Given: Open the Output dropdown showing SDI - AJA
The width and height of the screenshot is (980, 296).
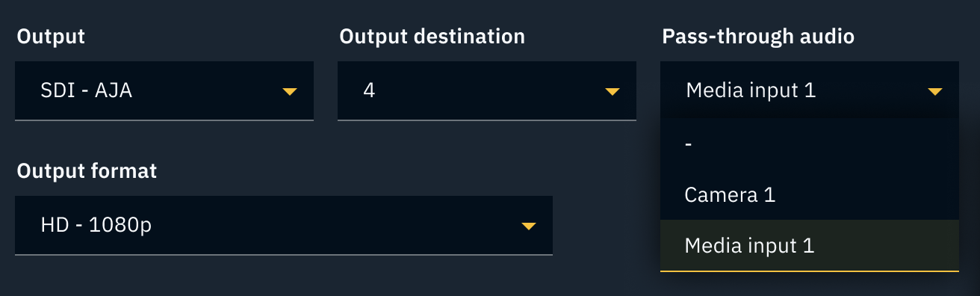Looking at the screenshot, I should tap(164, 90).
